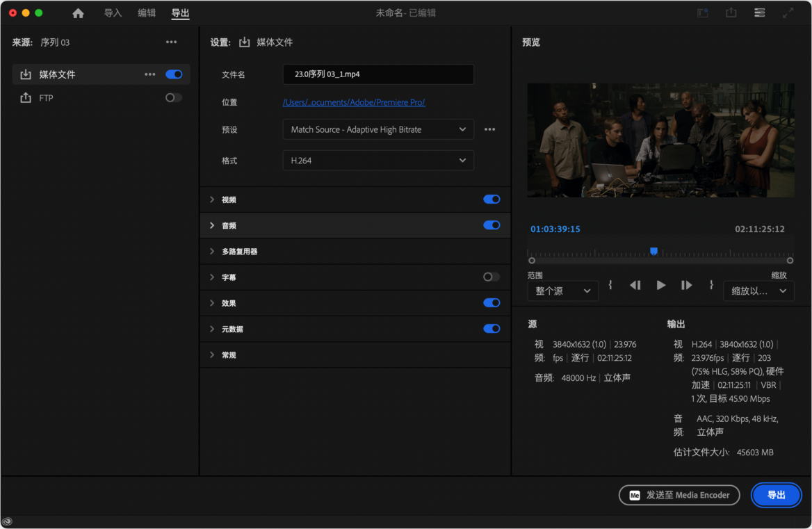
Task: Click the green zoom window button
Action: 39,13
